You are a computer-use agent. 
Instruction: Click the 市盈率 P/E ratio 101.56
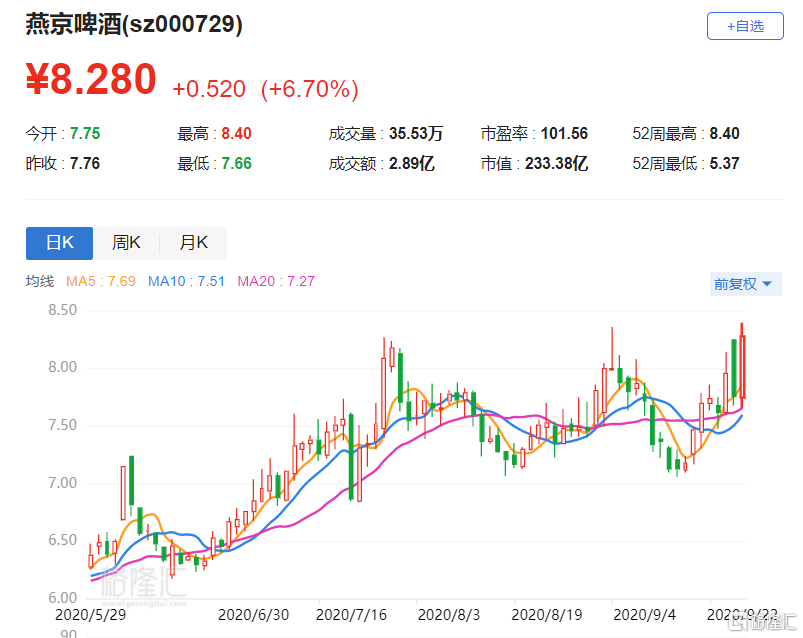tap(564, 134)
